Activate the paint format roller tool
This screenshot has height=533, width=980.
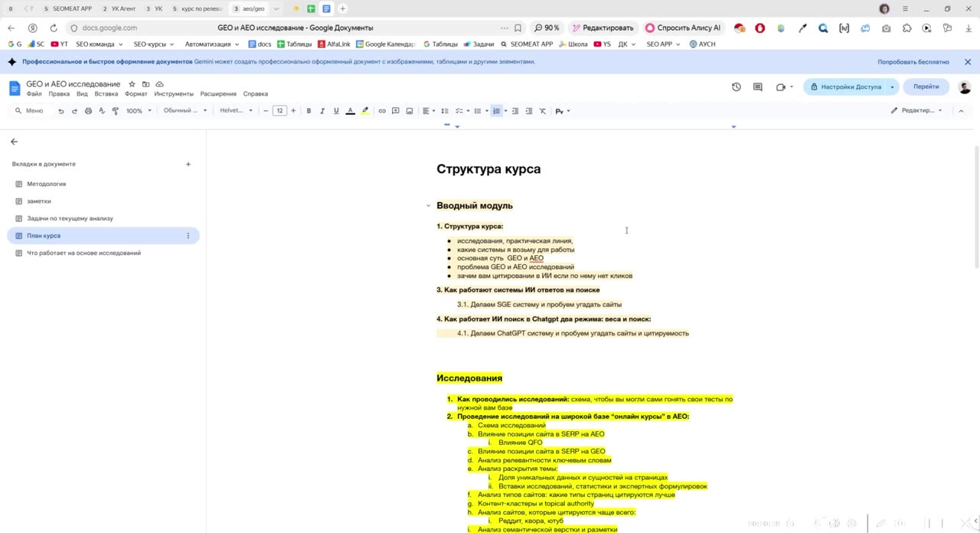coord(116,111)
